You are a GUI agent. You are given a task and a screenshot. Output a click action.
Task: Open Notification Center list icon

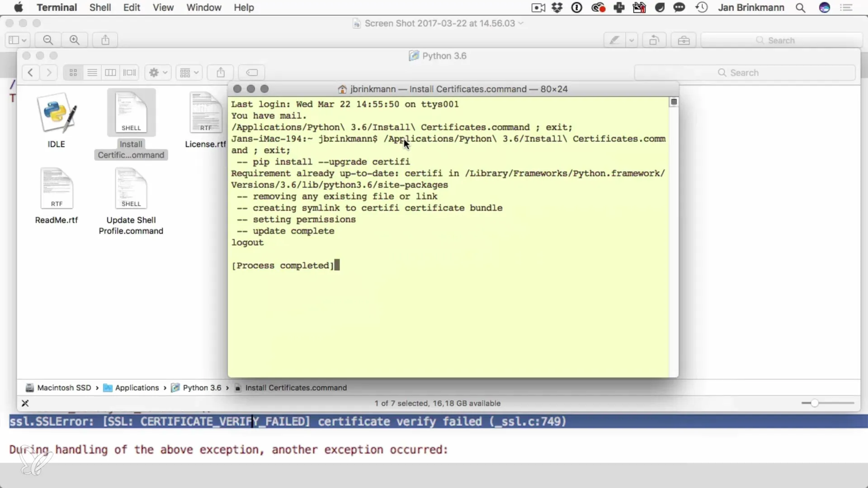pos(846,7)
